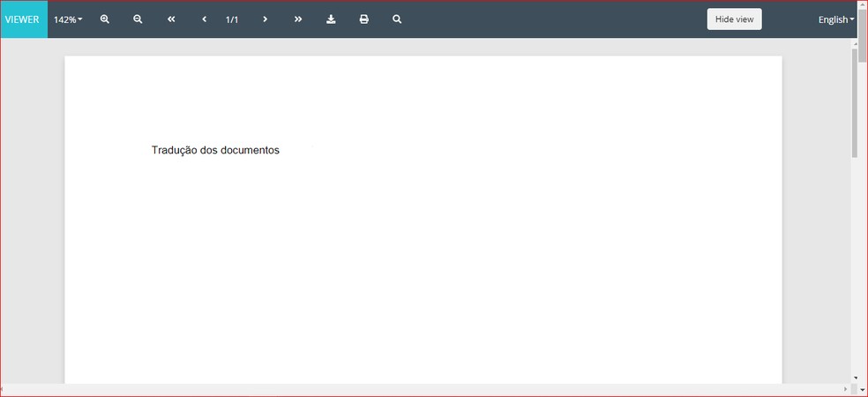Click the zoom in magnifier icon
This screenshot has height=397, width=868.
(105, 19)
